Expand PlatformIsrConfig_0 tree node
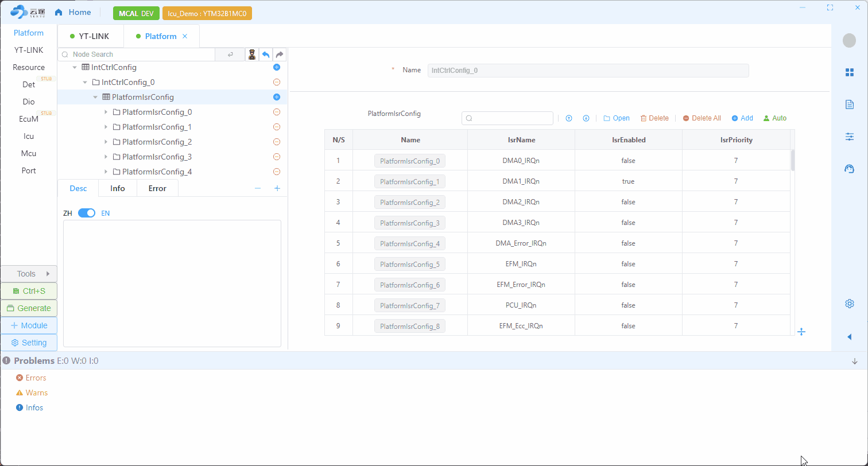 106,112
